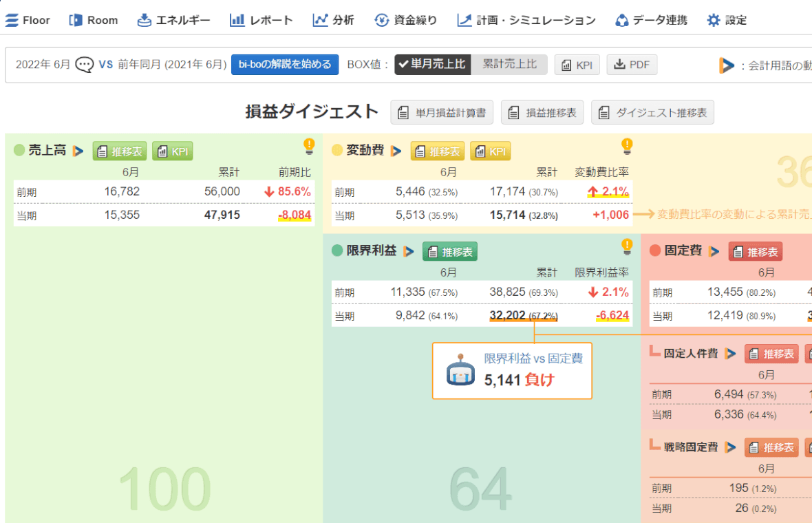812x523 pixels.
Task: Click 売上高 前期 6月 value 16,782
Action: point(122,191)
